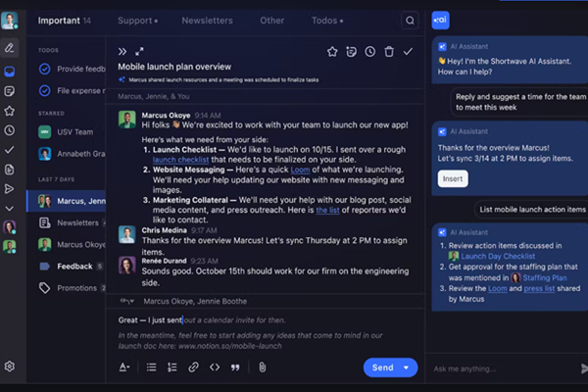
Task: Open the Marcus Okoye thread row
Action: (67, 245)
